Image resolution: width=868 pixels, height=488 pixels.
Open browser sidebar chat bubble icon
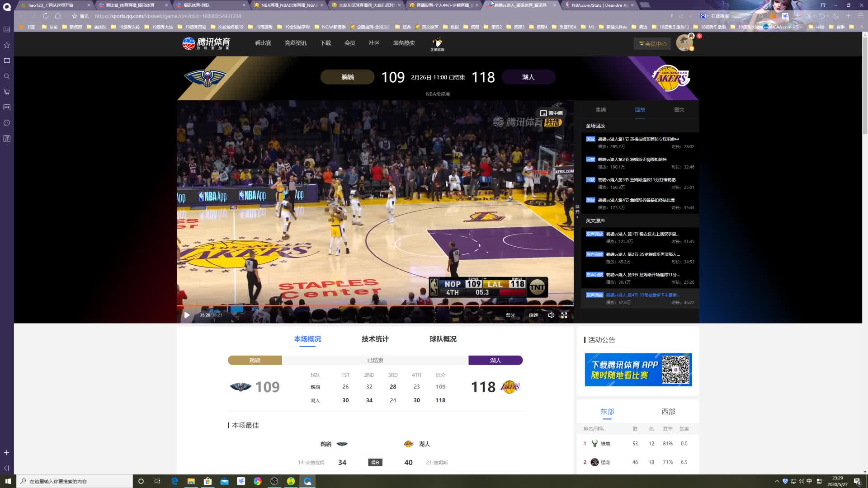[x=7, y=123]
